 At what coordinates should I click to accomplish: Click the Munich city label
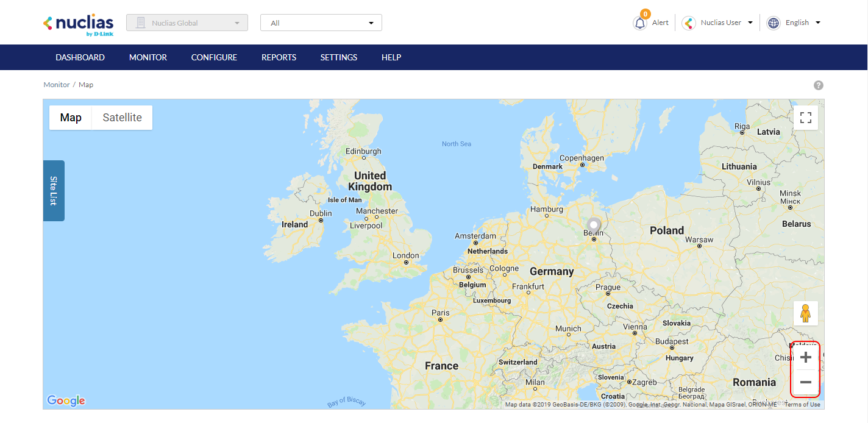pos(568,329)
